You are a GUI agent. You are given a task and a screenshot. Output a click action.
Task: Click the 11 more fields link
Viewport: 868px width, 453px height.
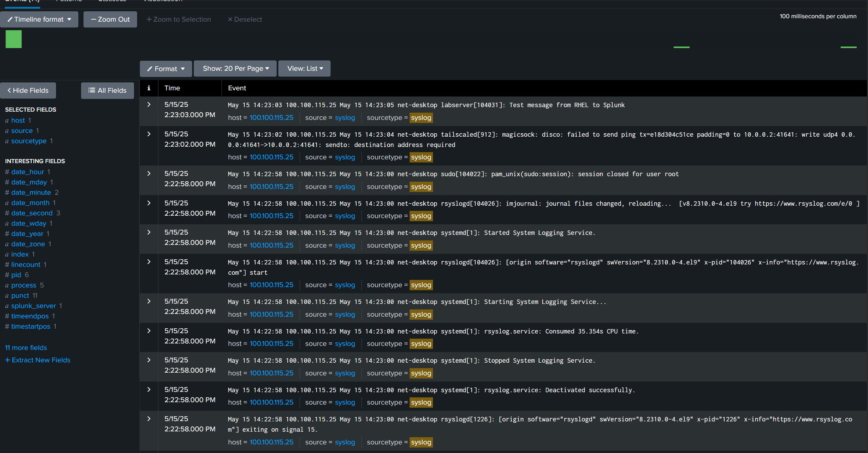tap(26, 348)
